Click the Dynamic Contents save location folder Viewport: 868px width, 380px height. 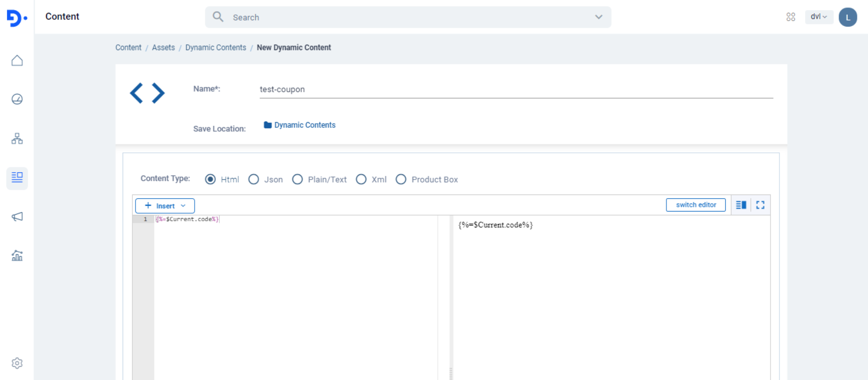tap(300, 125)
